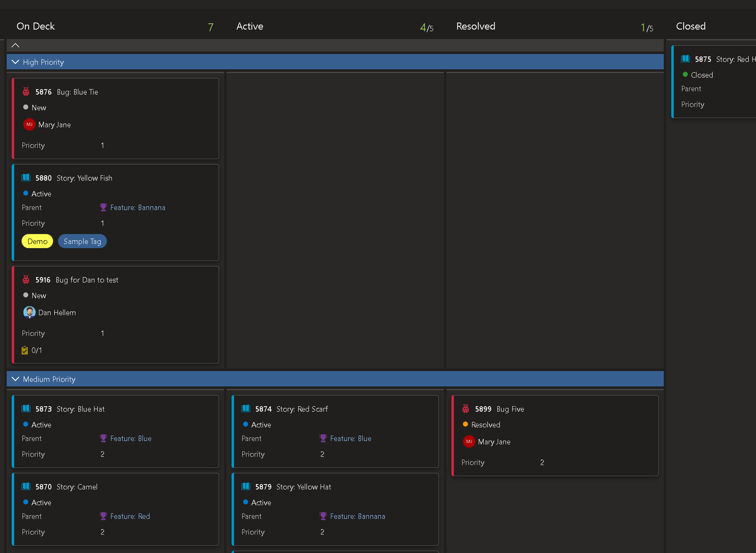Click the trophy icon beside Feature: Red
Viewport: 756px width, 553px height.
(x=103, y=516)
